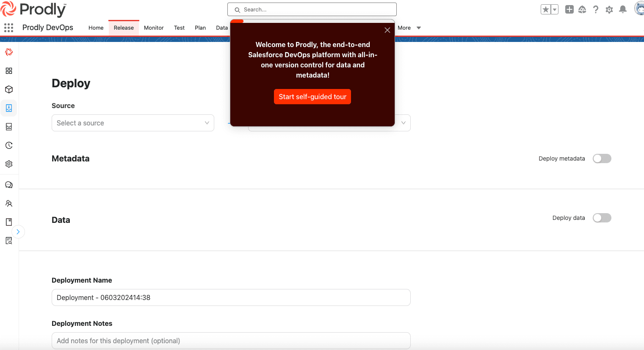The image size is (644, 350).
Task: Open the bookmark book icon in the sidebar
Action: point(9,222)
